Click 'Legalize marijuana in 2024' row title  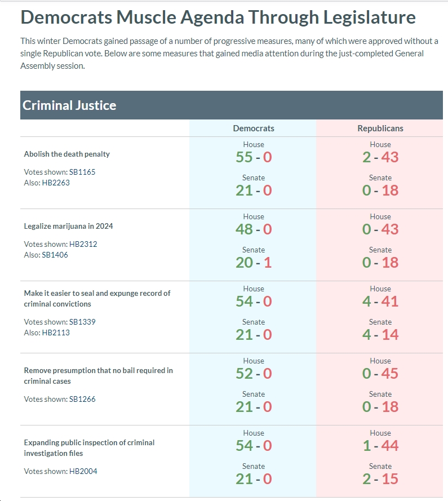pos(68,226)
